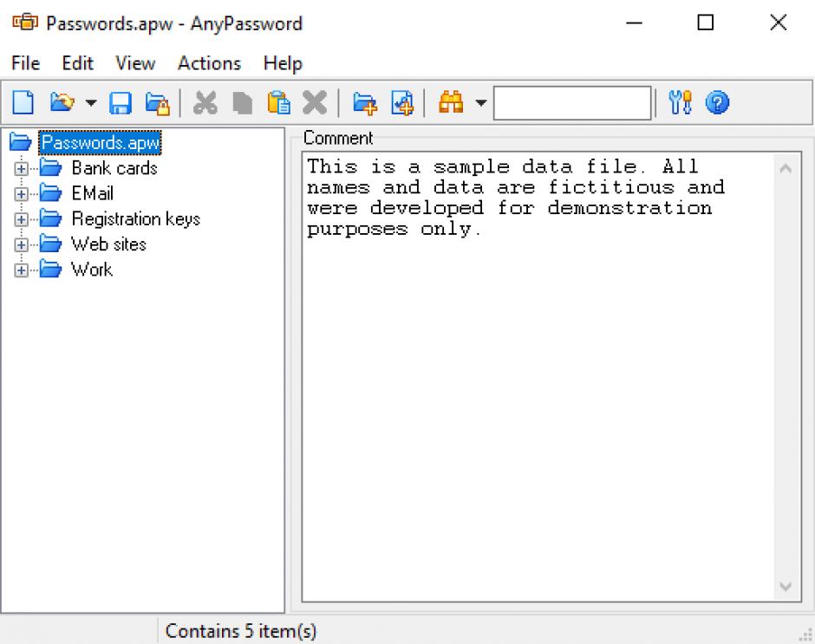Expand the Work folder
Screen dimensions: 815x644
pyautogui.click(x=22, y=270)
